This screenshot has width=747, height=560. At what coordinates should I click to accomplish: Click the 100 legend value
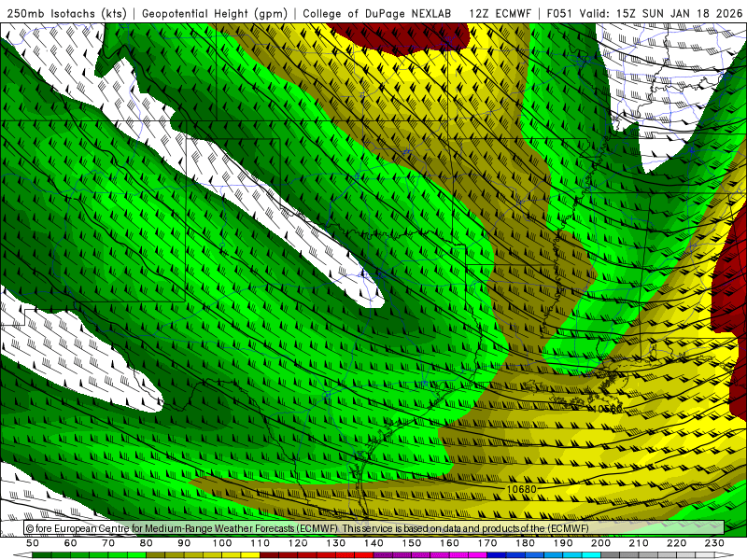(x=222, y=543)
